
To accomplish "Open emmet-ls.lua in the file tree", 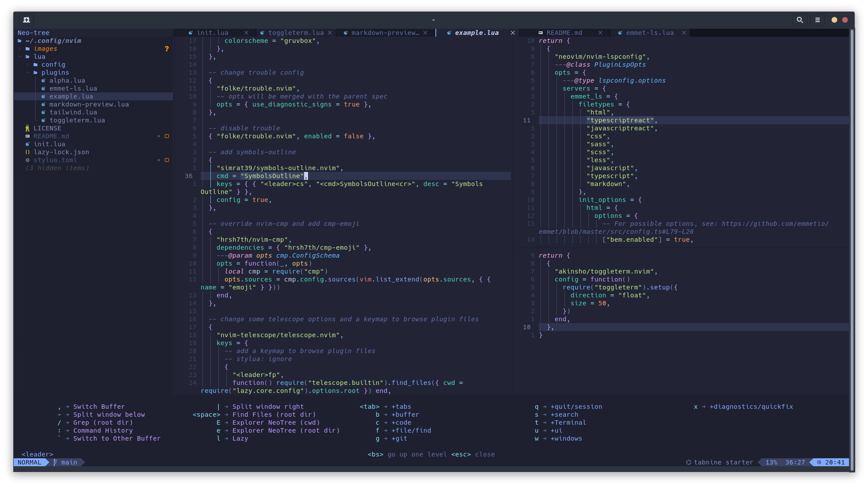I will tap(73, 88).
